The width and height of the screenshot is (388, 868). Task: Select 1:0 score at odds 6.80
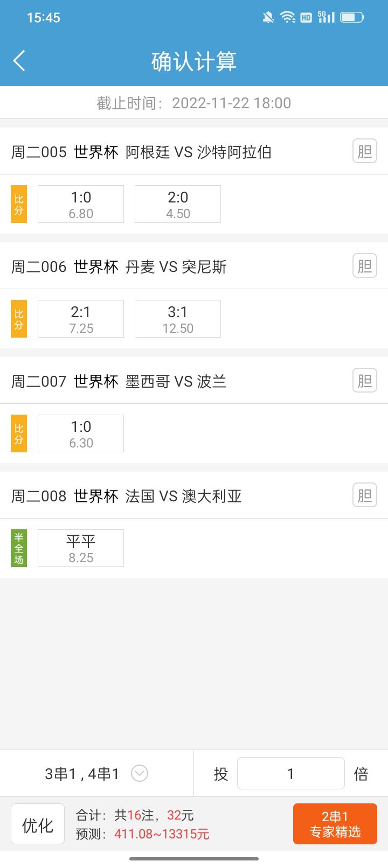[x=81, y=204]
